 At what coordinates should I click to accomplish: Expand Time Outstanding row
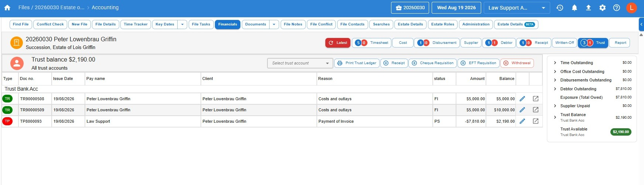coord(555,63)
